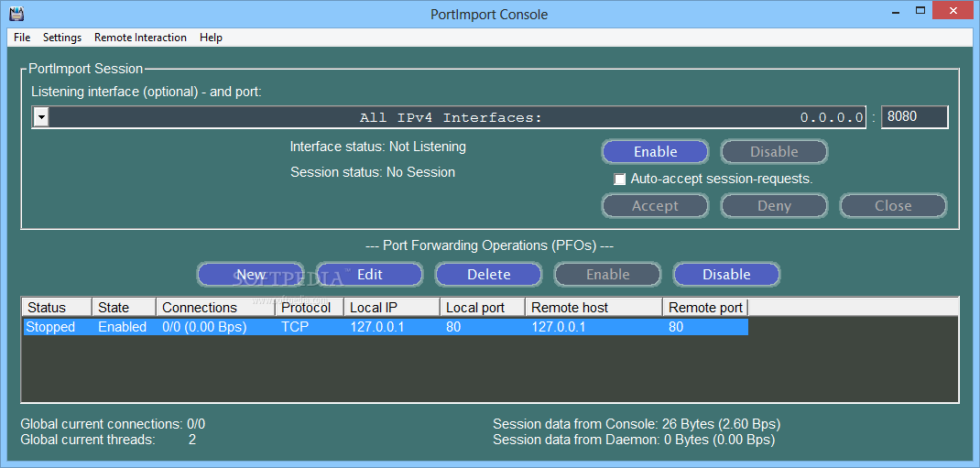
Task: Open the Remote Interaction menu
Action: pyautogui.click(x=140, y=38)
